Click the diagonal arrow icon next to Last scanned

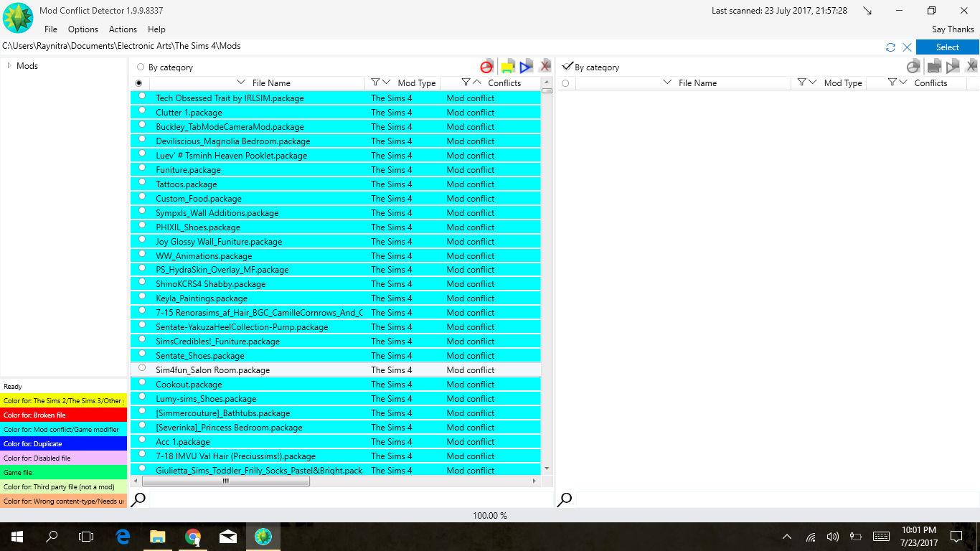[867, 11]
